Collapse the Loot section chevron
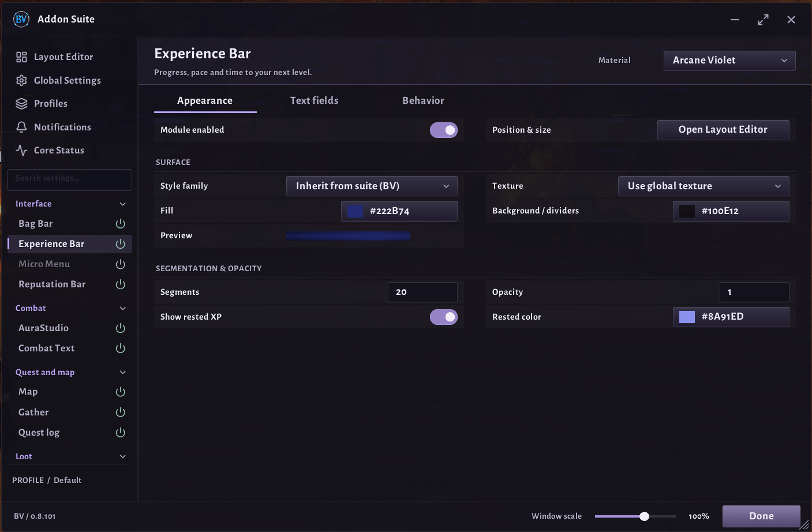This screenshot has height=532, width=812. click(122, 456)
